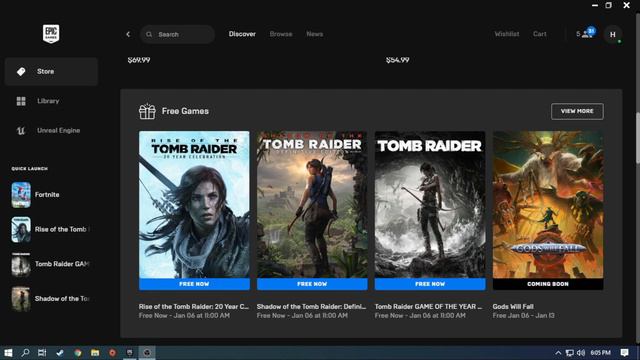The height and width of the screenshot is (360, 640).
Task: Click the volume speaker icon in the tray
Action: [581, 353]
